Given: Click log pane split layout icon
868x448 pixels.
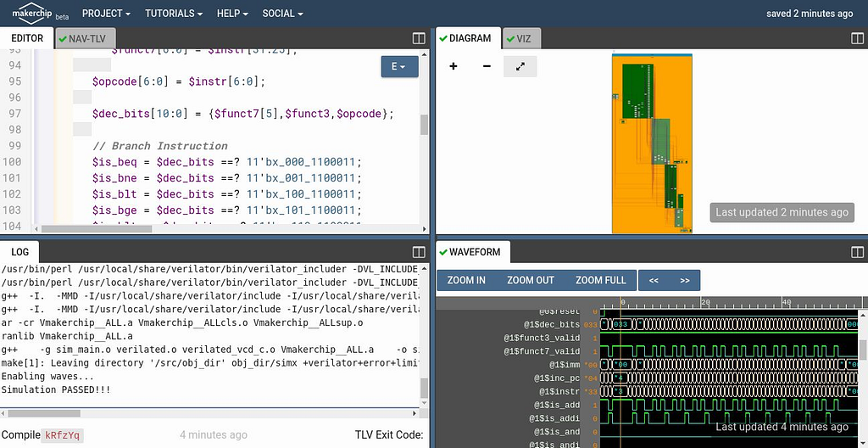Looking at the screenshot, I should (419, 252).
